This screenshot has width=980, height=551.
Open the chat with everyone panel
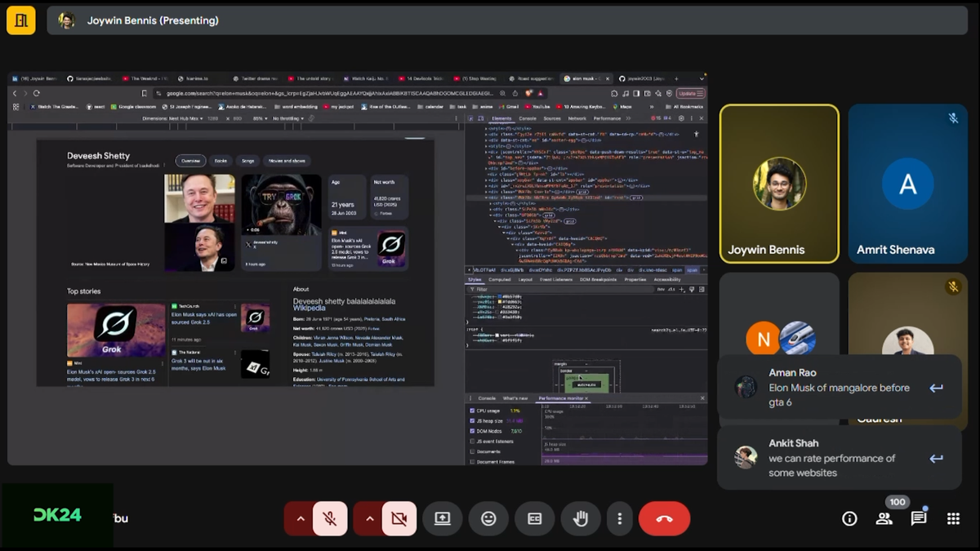coord(919,518)
